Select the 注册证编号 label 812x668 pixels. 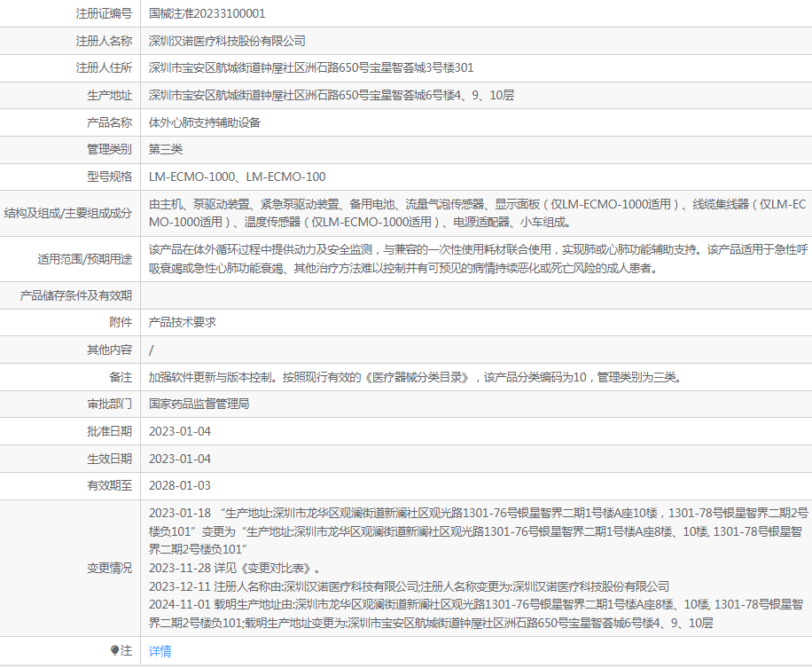[x=104, y=13]
